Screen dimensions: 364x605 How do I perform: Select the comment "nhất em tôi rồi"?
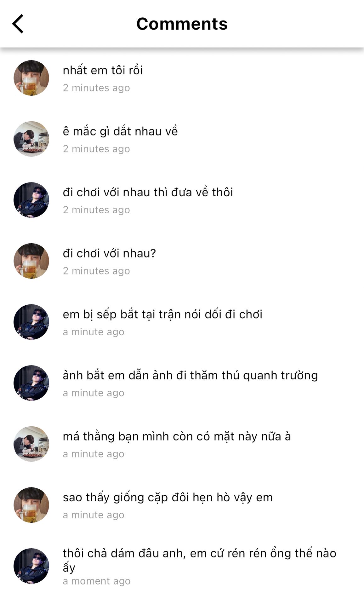(x=103, y=70)
